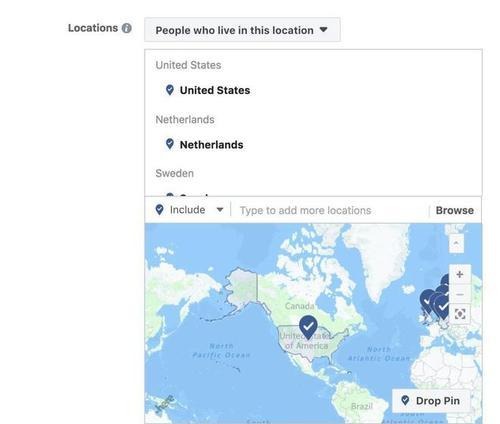Select the bold United States location entry
The image size is (500, 424).
click(215, 90)
